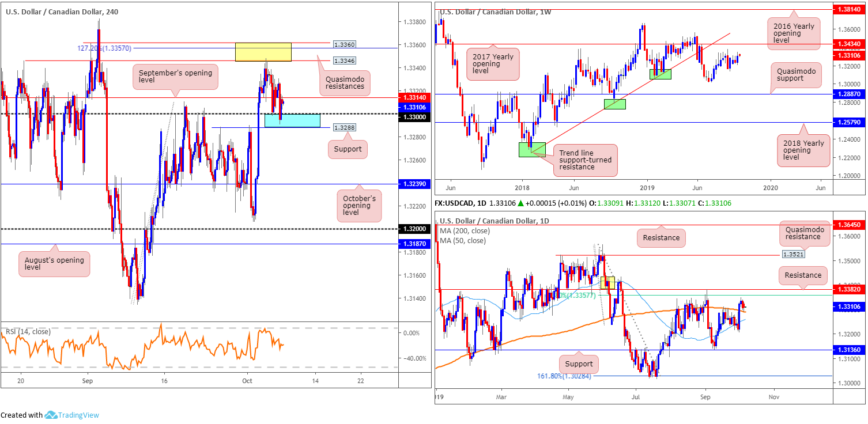
Task: Click the 'August's opening level' callout
Action: 55,264
